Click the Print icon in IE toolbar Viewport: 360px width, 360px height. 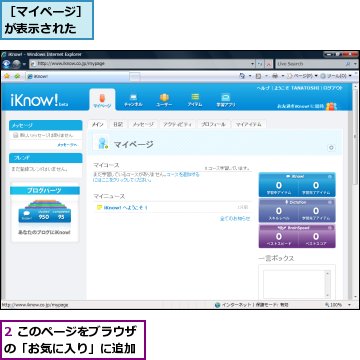(275, 76)
